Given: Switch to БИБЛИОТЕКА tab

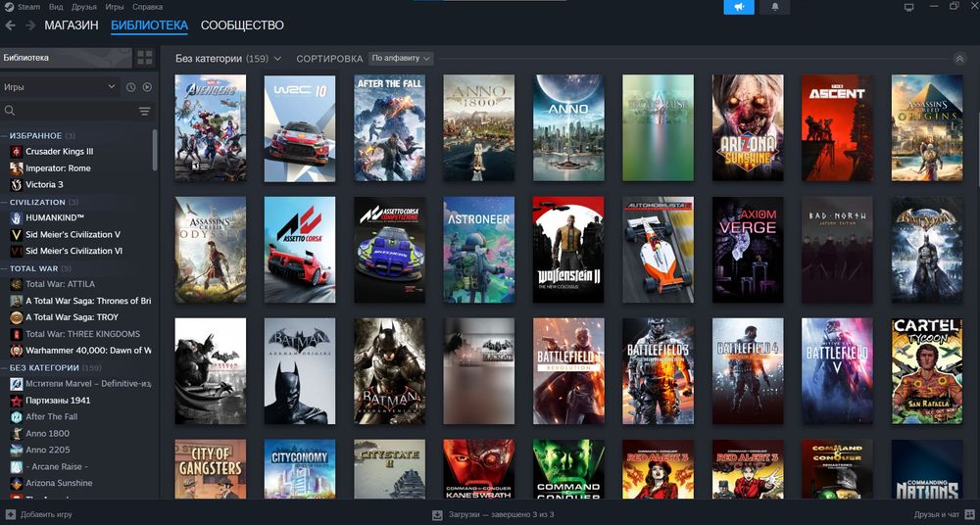Looking at the screenshot, I should pos(149,25).
